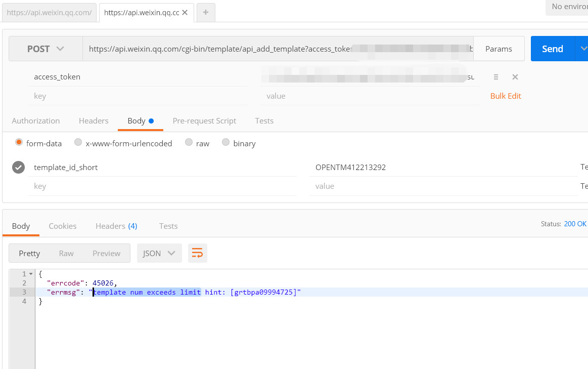Click the 200 OK status text
The width and height of the screenshot is (588, 369).
(x=575, y=224)
